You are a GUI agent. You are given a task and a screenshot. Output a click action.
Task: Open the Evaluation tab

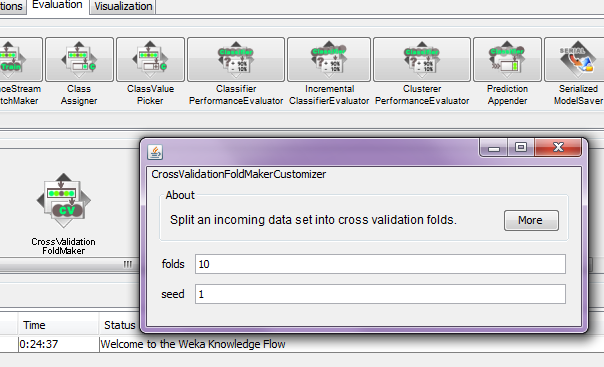pos(57,6)
